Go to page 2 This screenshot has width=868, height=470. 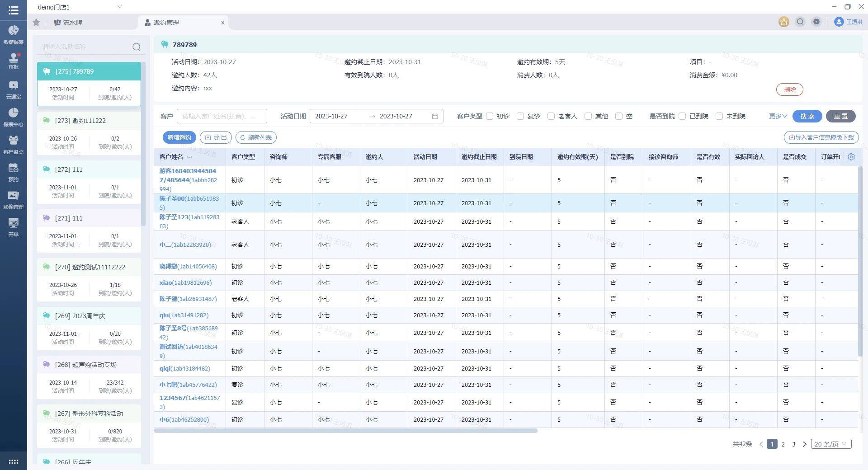[x=783, y=444]
